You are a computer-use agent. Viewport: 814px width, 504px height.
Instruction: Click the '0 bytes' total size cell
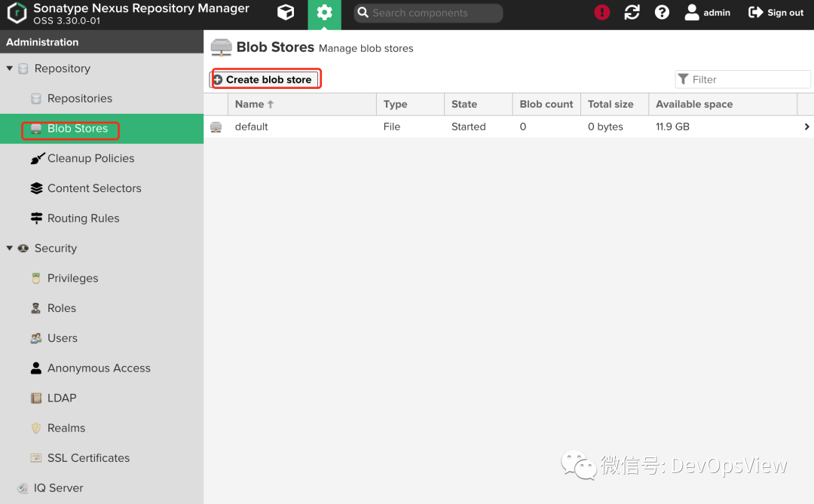(605, 127)
